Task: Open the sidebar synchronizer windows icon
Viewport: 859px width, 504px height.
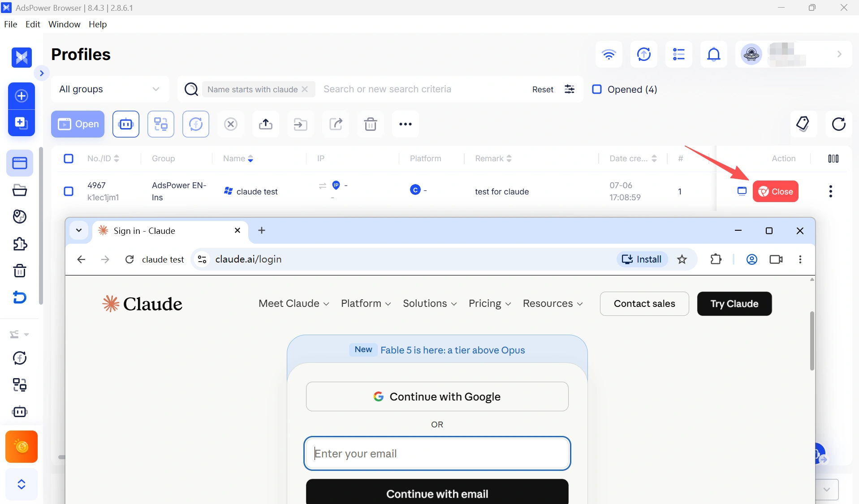Action: click(x=20, y=385)
